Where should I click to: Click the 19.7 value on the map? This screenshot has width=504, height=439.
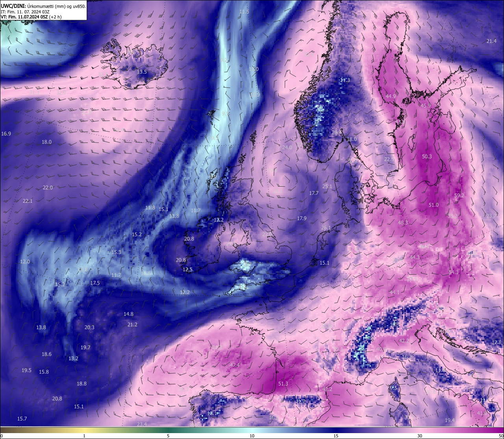[x=85, y=348]
